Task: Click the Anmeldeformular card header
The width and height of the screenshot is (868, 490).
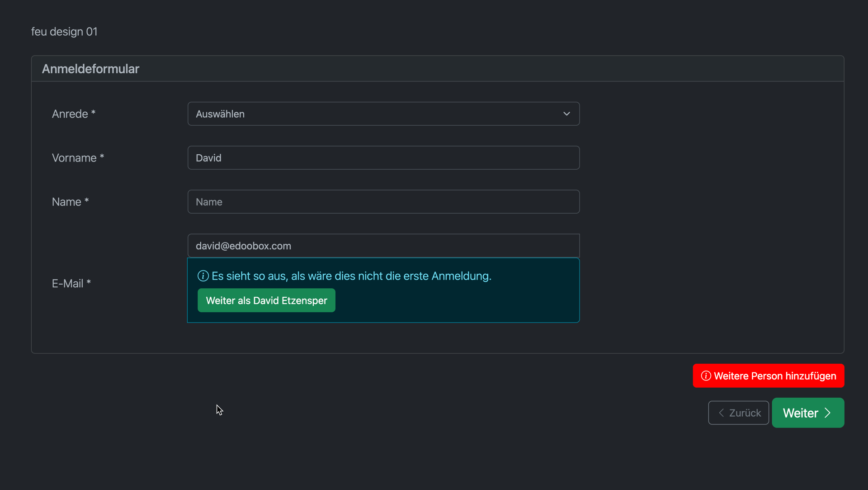Action: point(90,69)
